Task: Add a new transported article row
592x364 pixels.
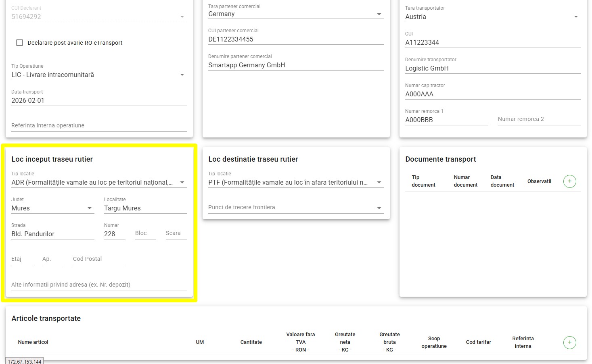Action: (569, 343)
